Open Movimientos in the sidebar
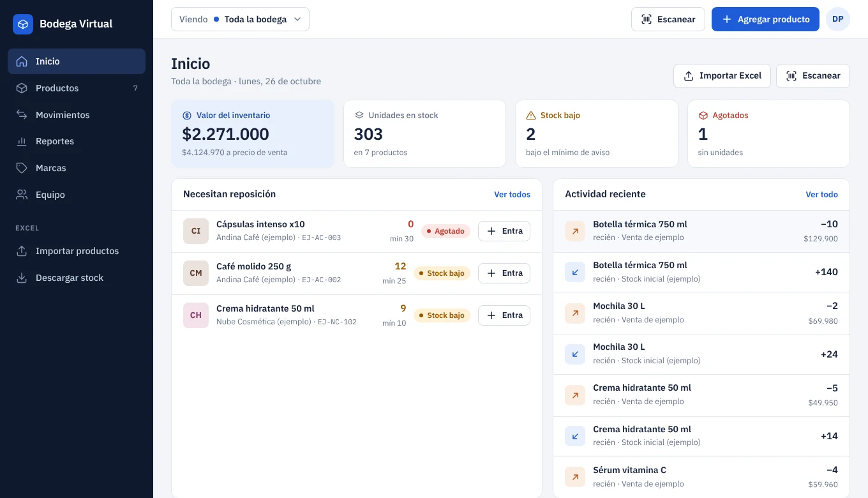Image resolution: width=868 pixels, height=498 pixels. tap(77, 115)
